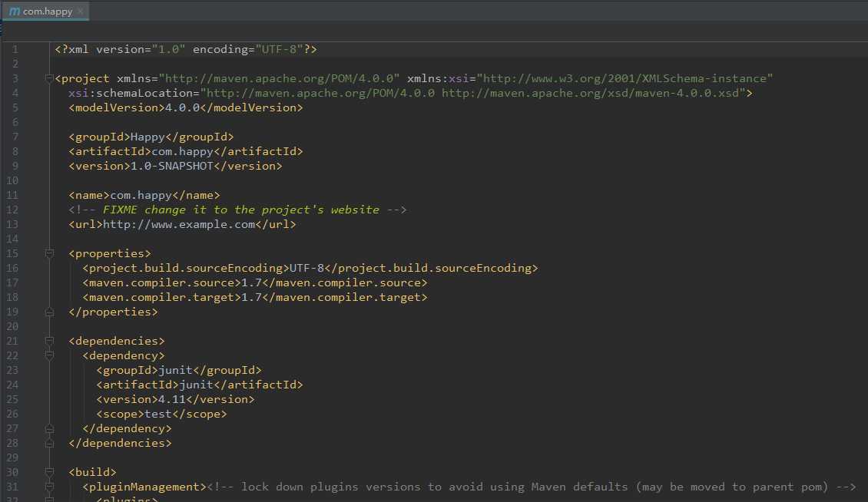Click the artifactId junit line
Image resolution: width=868 pixels, height=502 pixels.
(x=199, y=385)
